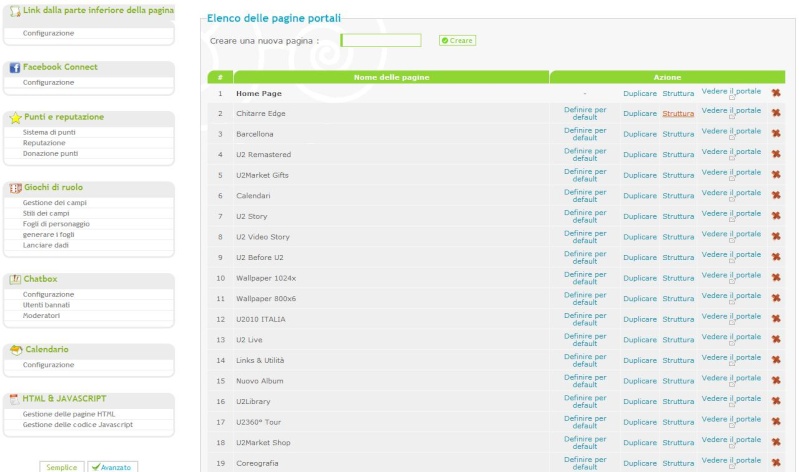Viewport: 799px width, 472px height.
Task: Open Reputazione settings
Action: point(44,143)
